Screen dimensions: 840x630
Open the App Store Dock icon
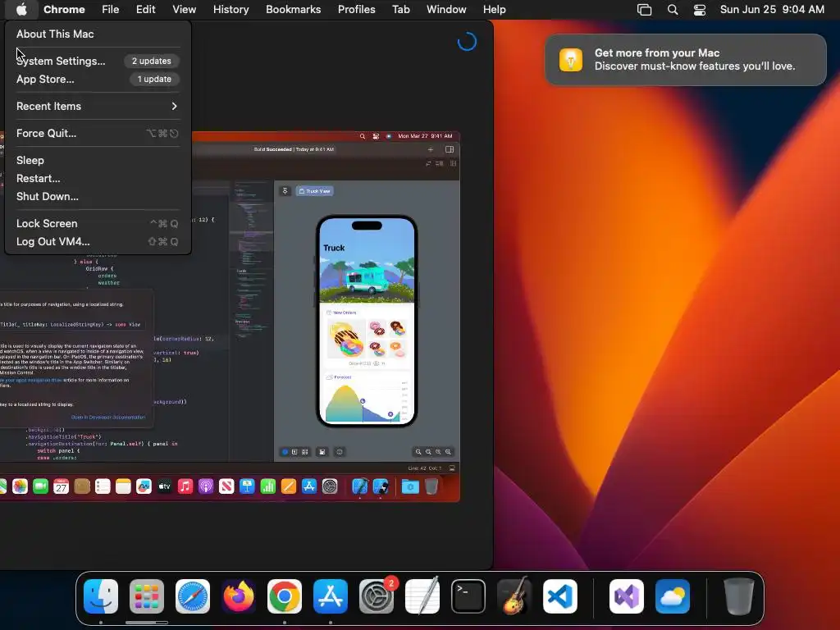click(x=331, y=596)
